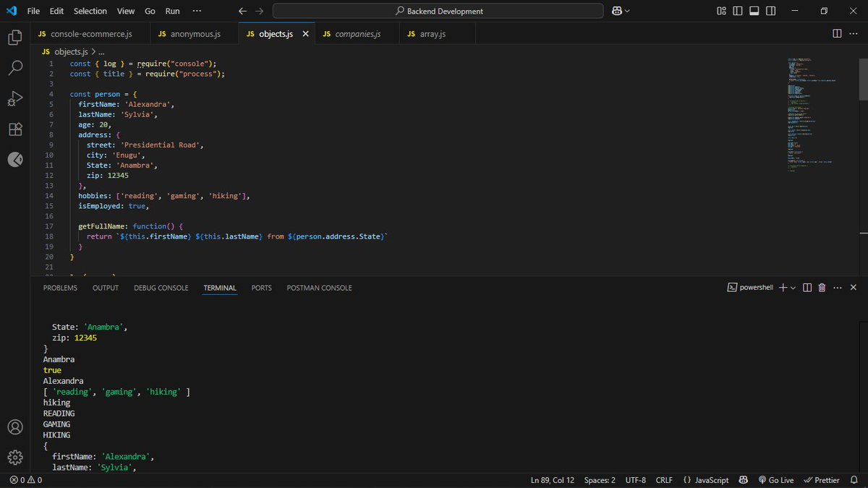Switch to console-ecommerce.js tab
The height and width of the screenshot is (488, 868).
click(x=91, y=34)
